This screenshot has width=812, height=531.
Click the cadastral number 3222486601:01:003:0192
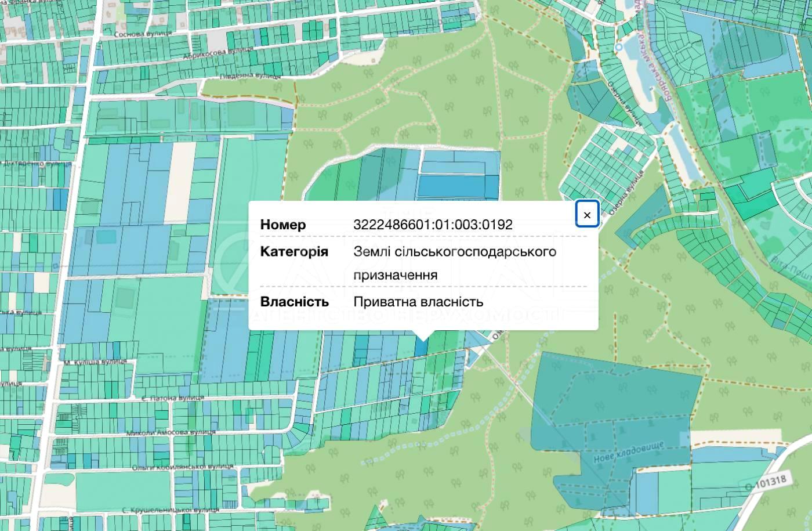[x=433, y=225]
